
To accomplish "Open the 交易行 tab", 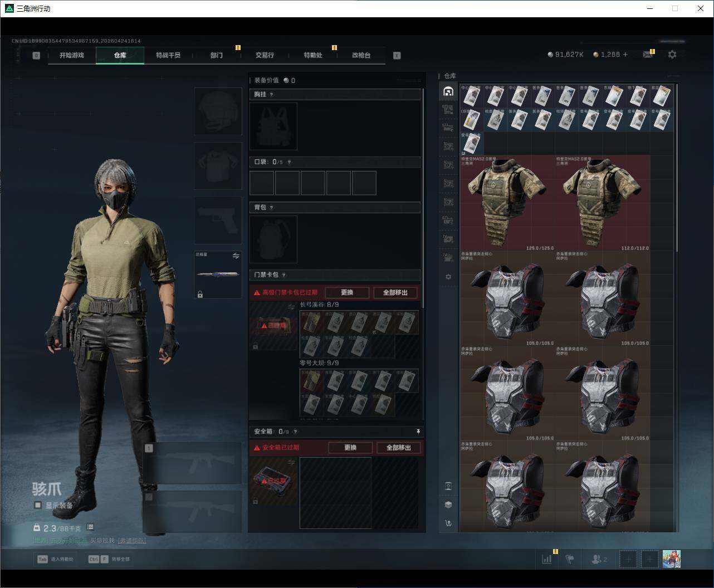I will click(265, 55).
